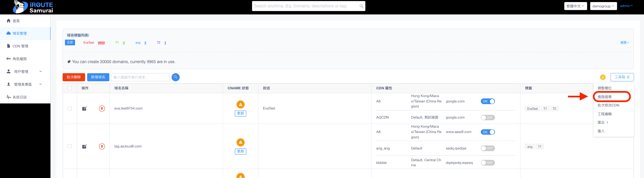Image resolution: width=644 pixels, height=178 pixels.
Task: Click delete icon for tag.aicloud8.com row
Action: pyautogui.click(x=102, y=146)
